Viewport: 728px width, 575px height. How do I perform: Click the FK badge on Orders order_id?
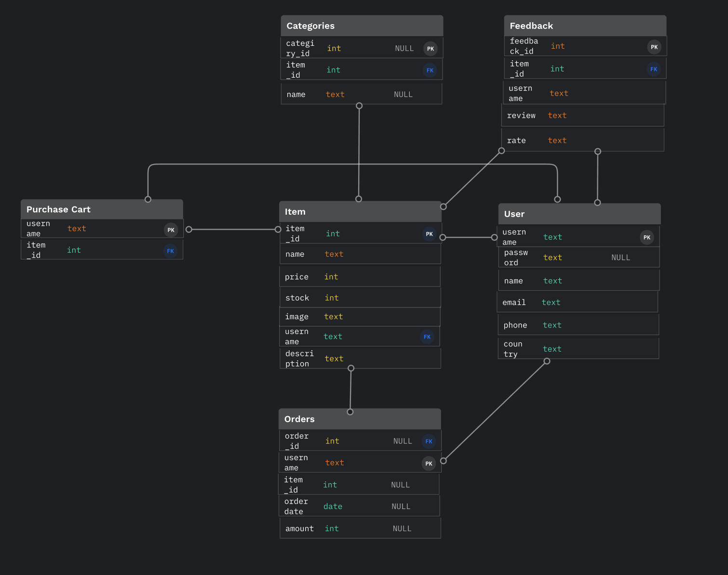coord(429,441)
